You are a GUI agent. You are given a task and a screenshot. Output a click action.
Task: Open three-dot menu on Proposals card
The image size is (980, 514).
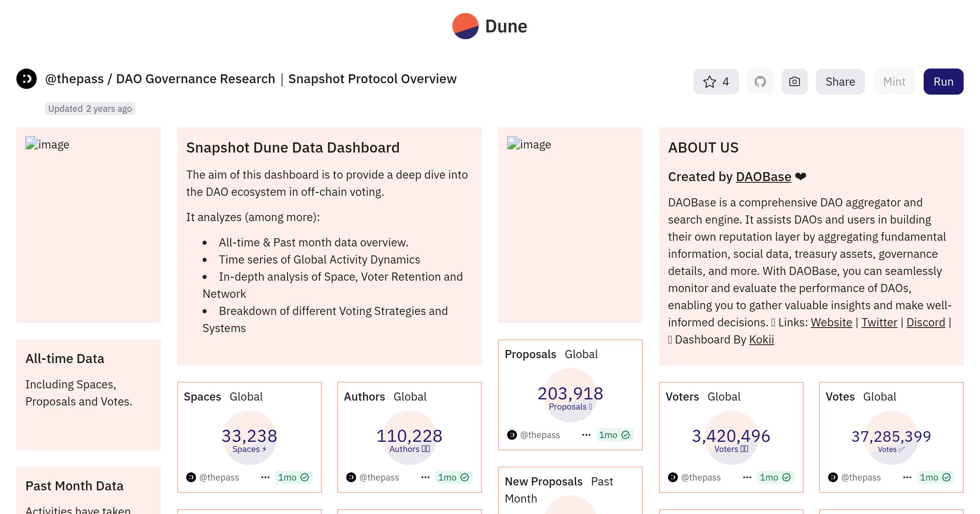pos(586,435)
